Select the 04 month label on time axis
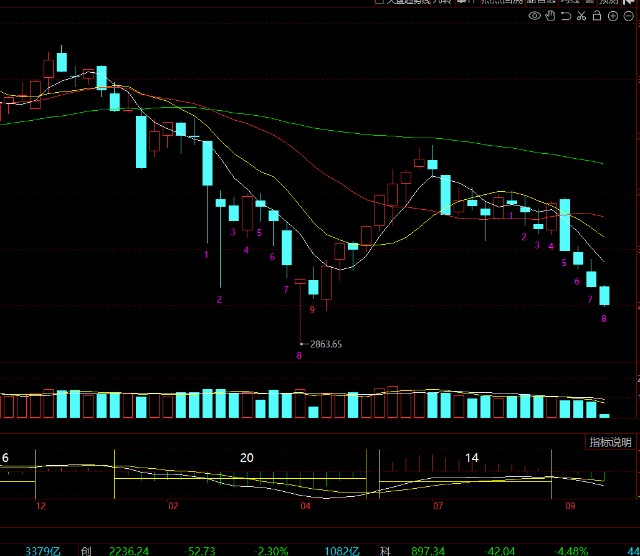This screenshot has width=640, height=556. click(x=305, y=506)
